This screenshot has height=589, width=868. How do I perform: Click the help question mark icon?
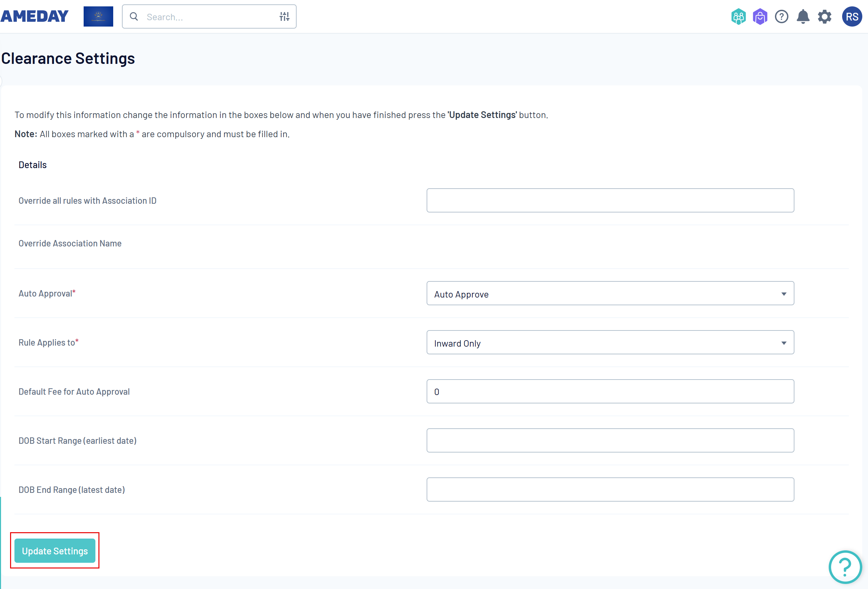pos(781,16)
